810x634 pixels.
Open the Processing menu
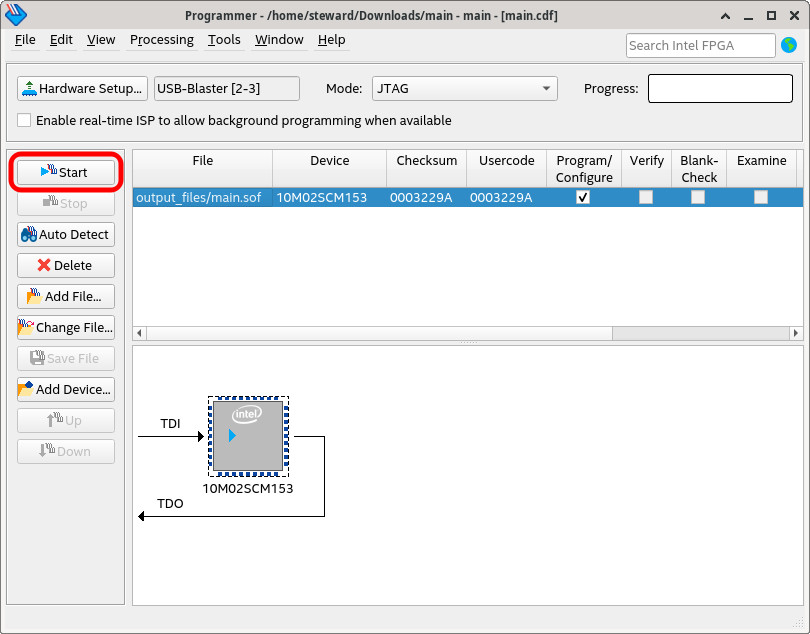tap(162, 40)
